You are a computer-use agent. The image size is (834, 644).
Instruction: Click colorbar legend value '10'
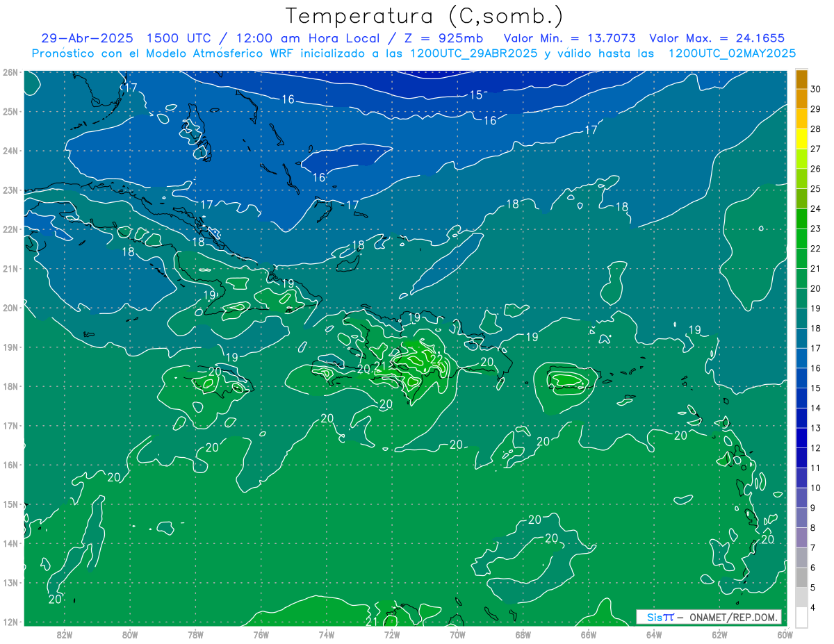click(816, 488)
